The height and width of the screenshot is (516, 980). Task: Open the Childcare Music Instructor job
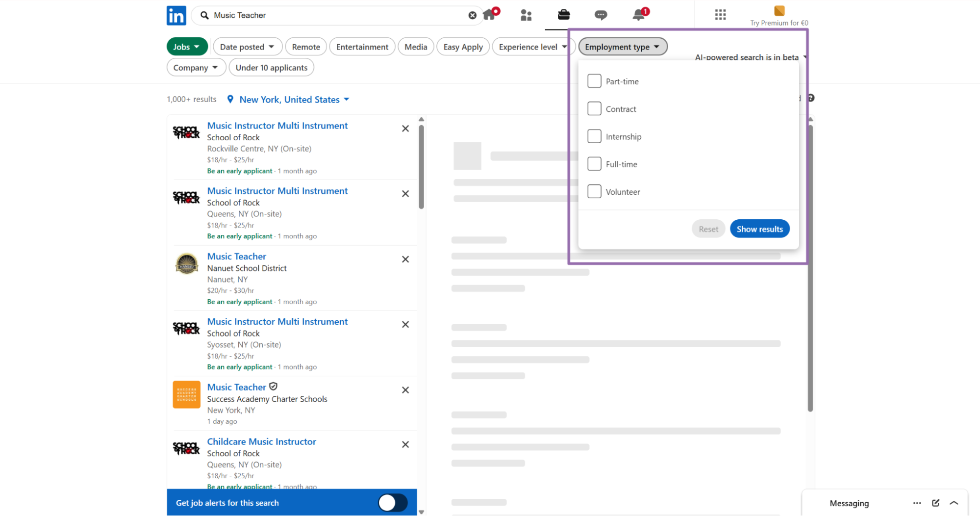[262, 442]
